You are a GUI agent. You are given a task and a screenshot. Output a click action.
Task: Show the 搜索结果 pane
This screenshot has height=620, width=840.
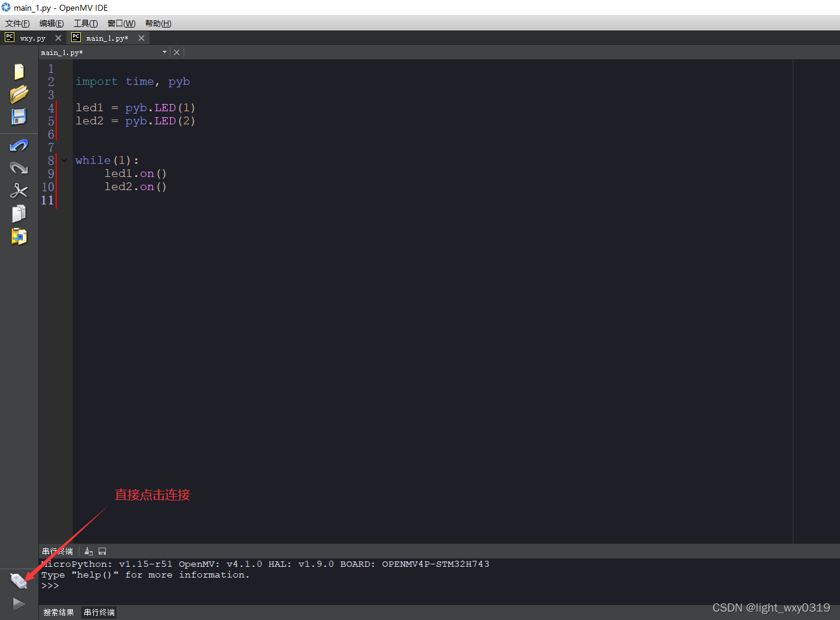[59, 612]
